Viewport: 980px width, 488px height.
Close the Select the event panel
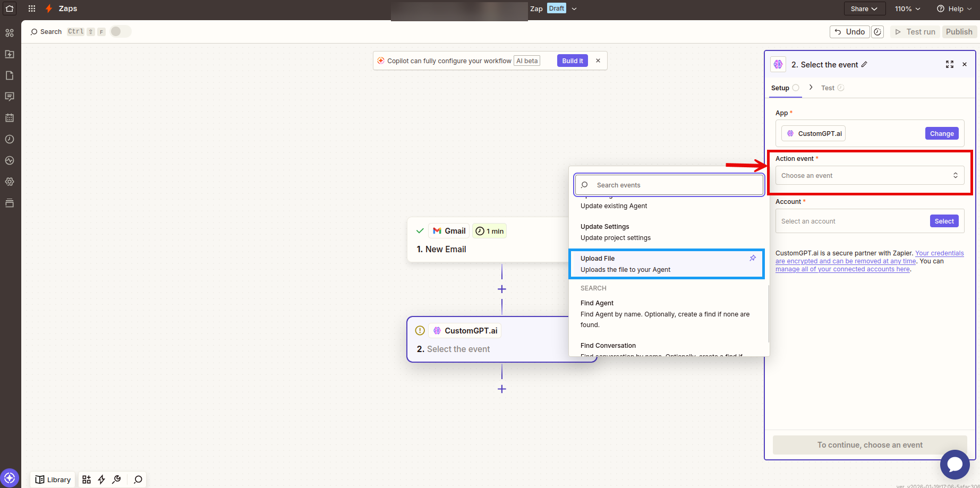tap(965, 64)
